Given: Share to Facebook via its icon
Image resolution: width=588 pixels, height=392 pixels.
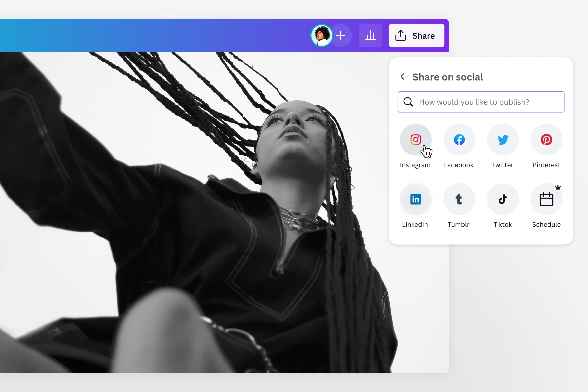Looking at the screenshot, I should pyautogui.click(x=459, y=140).
